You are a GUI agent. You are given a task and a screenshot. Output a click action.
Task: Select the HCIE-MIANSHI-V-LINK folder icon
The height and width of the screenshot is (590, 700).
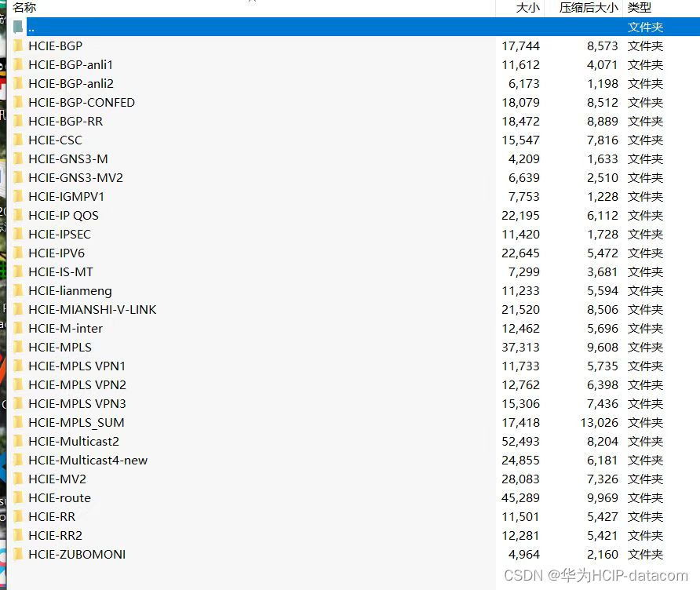point(18,309)
